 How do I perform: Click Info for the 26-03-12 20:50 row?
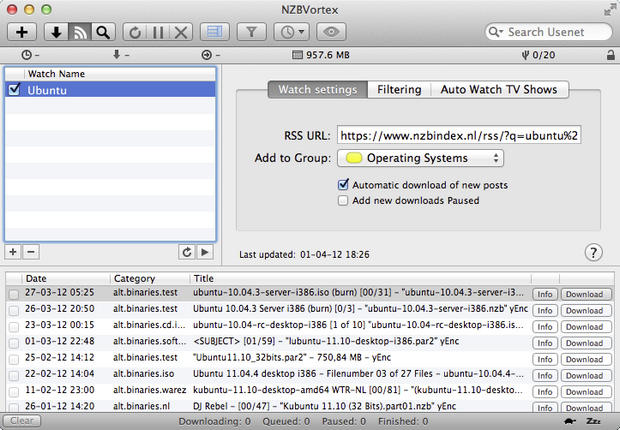[x=544, y=311]
